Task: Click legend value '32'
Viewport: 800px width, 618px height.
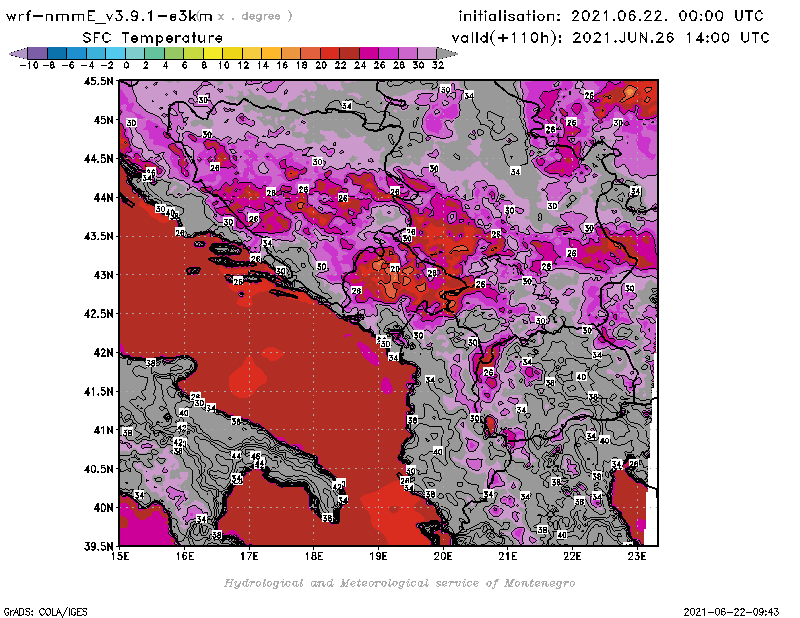Action: tap(438, 65)
